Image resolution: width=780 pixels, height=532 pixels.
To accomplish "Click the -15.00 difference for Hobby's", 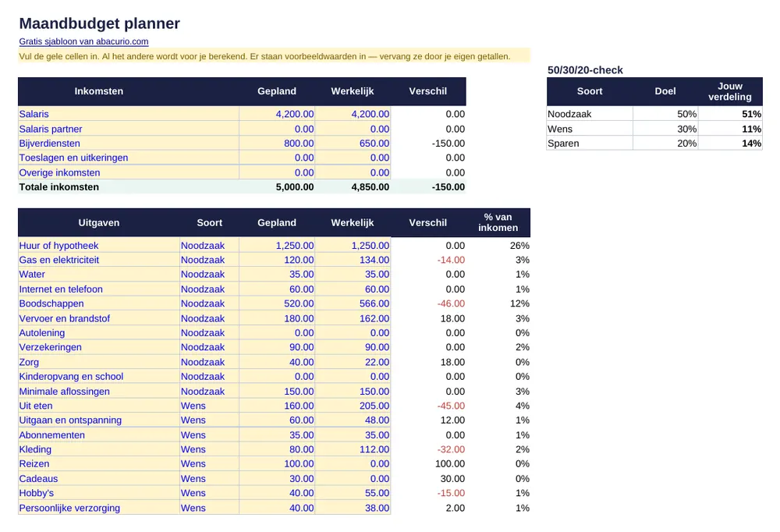I will (428, 493).
